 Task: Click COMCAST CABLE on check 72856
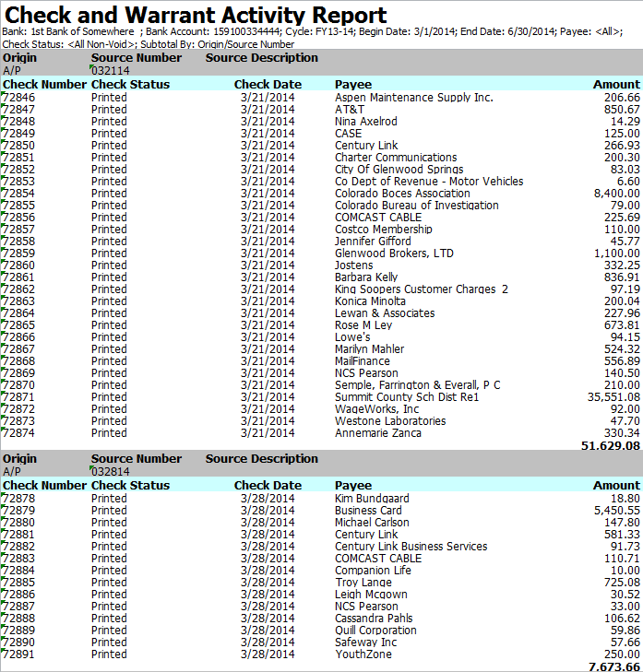click(x=378, y=218)
